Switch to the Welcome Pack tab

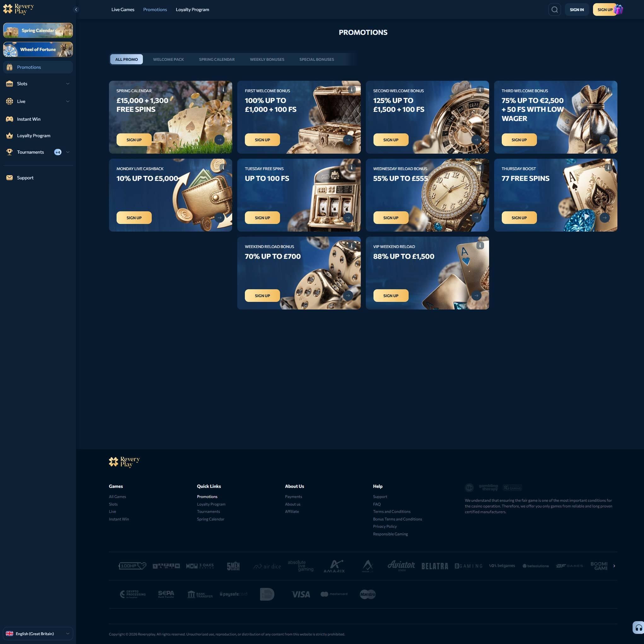pyautogui.click(x=168, y=60)
